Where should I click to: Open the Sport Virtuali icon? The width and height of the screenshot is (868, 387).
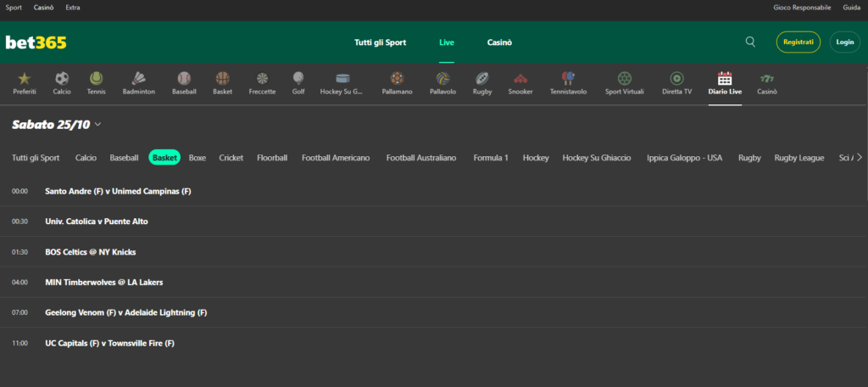(x=625, y=79)
